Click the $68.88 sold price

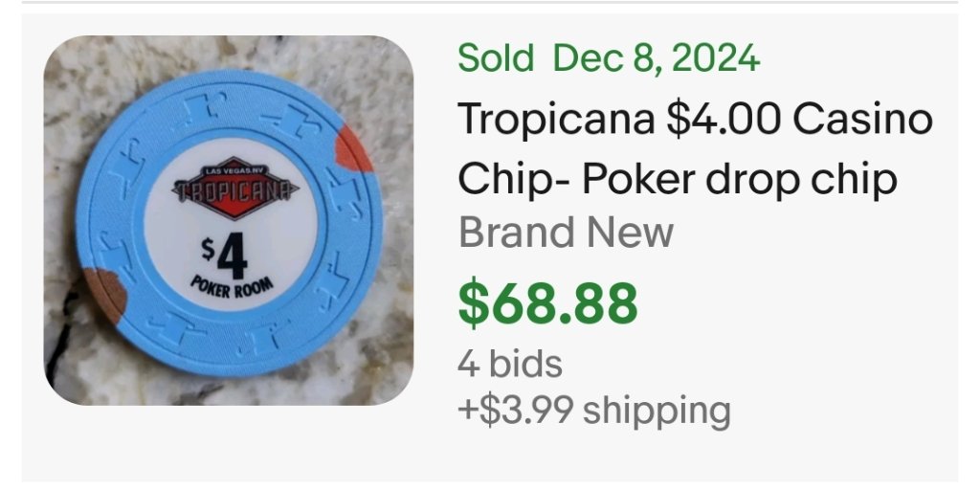pyautogui.click(x=547, y=302)
